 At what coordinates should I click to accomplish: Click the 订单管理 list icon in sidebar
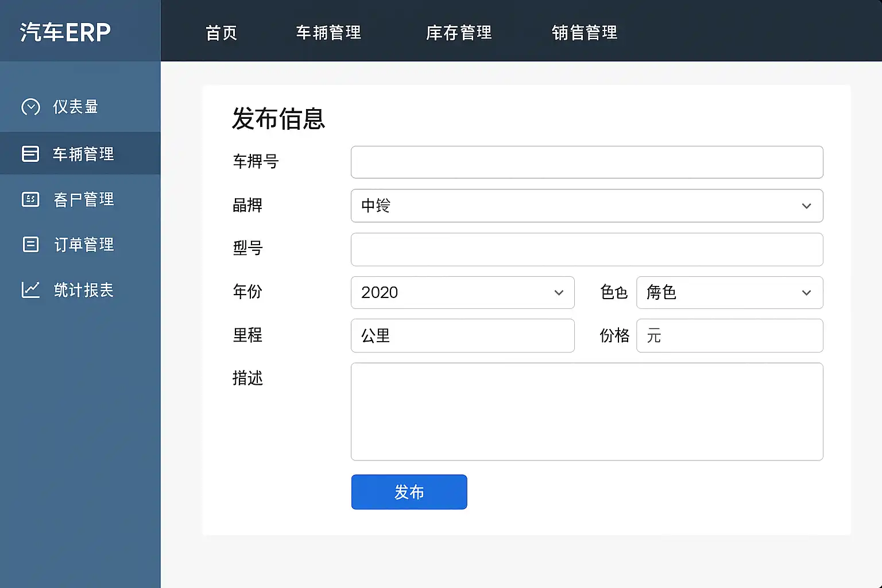point(30,245)
